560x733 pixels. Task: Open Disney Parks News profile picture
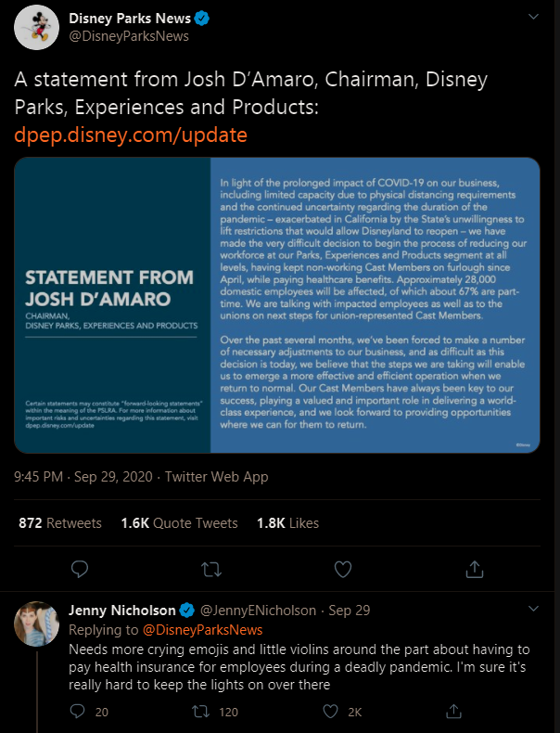click(x=37, y=27)
